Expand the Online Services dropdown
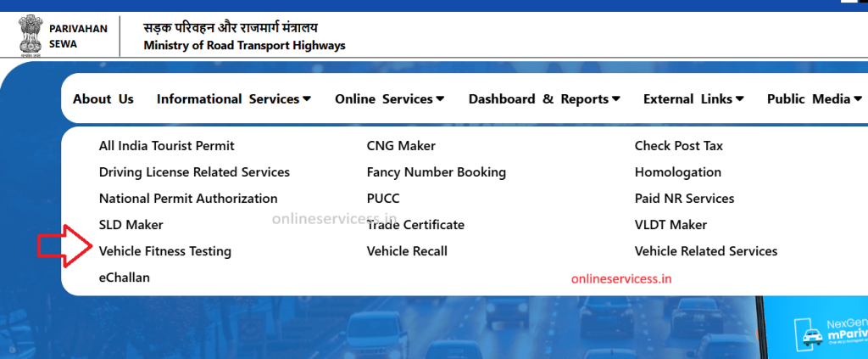Image resolution: width=868 pixels, height=359 pixels. 389,99
